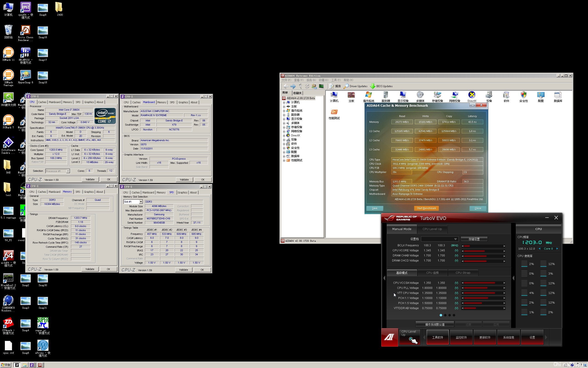This screenshot has height=368, width=588.
Task: Open AIDA64 主板 motherboard category icon
Action: click(351, 97)
